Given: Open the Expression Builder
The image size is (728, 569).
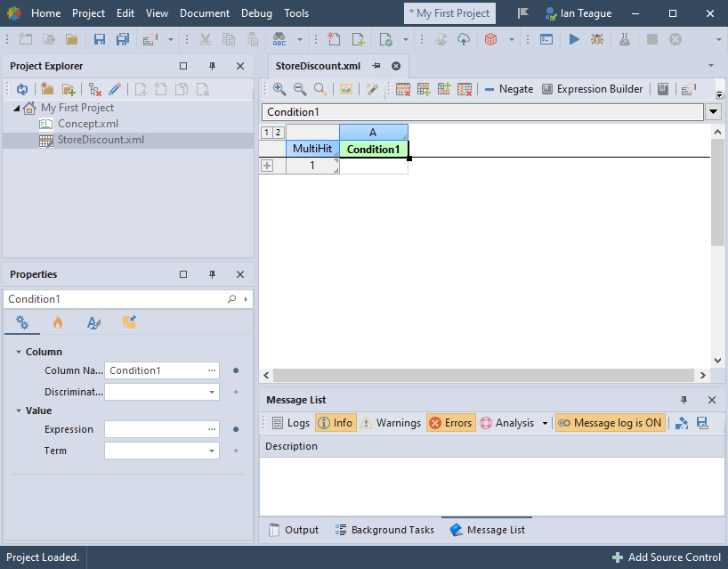Looking at the screenshot, I should pyautogui.click(x=593, y=89).
